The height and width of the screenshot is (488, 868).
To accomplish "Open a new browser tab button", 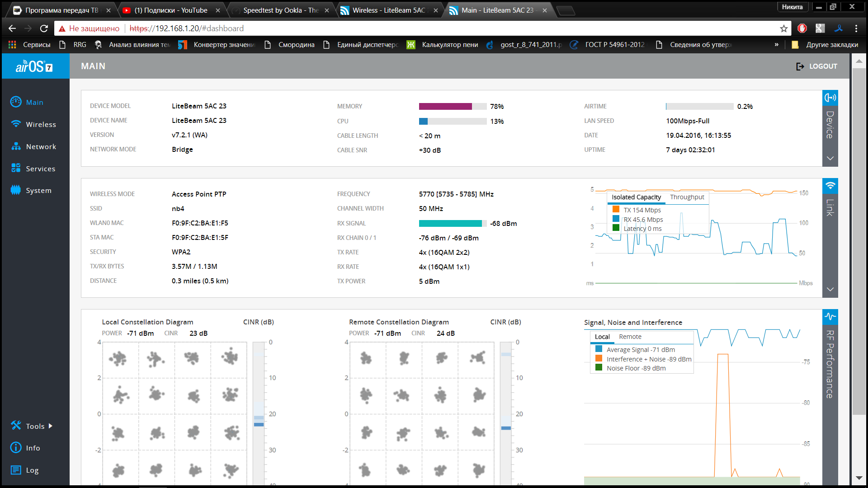I will click(x=565, y=10).
